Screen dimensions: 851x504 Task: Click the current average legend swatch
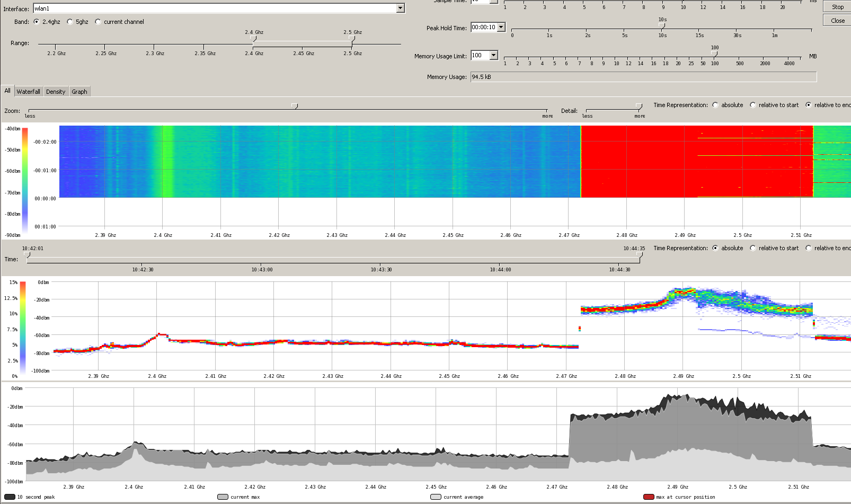click(x=436, y=497)
